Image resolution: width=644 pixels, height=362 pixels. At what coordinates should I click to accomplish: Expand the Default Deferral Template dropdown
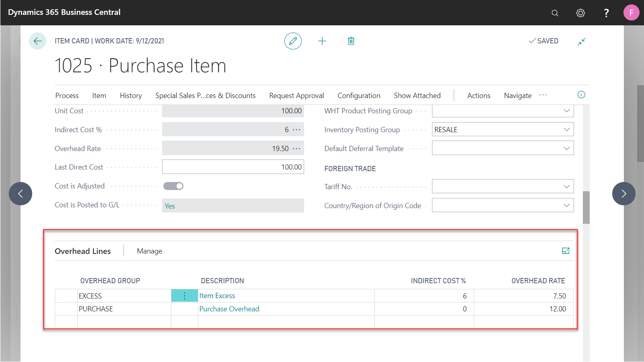pos(566,148)
